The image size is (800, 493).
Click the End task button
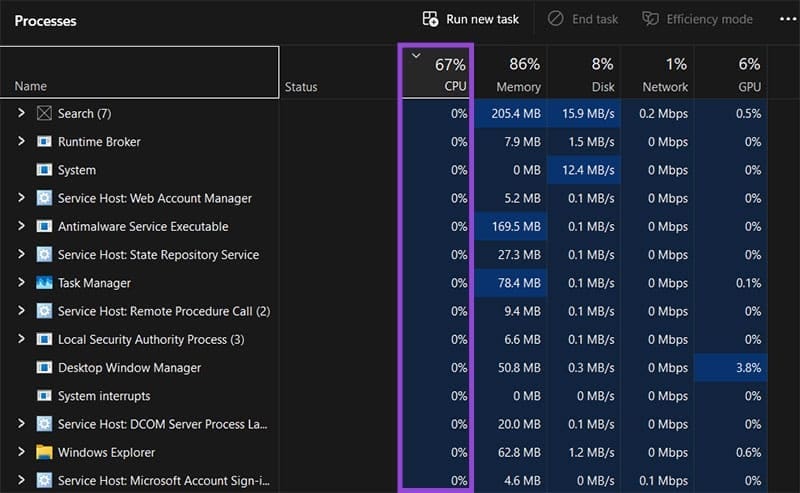tap(584, 19)
